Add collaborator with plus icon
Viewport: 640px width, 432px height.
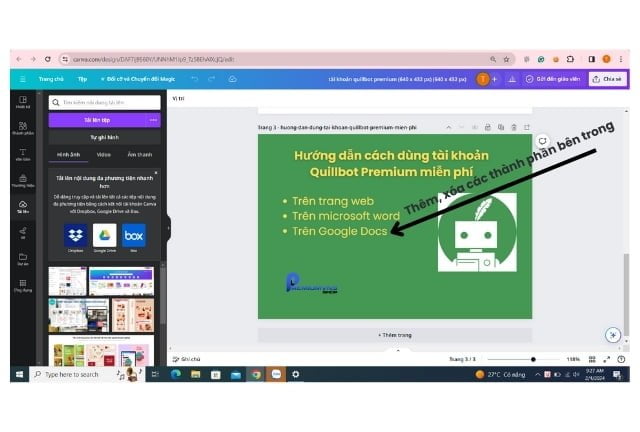coord(494,79)
